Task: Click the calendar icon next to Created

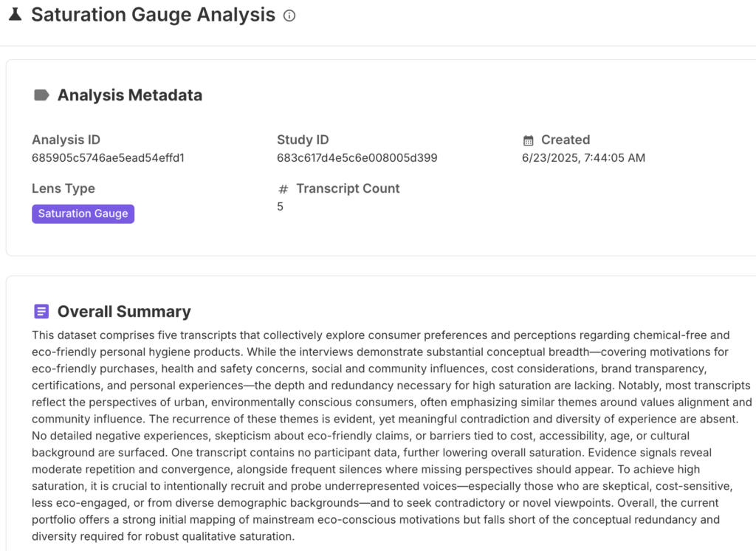Action: [528, 140]
